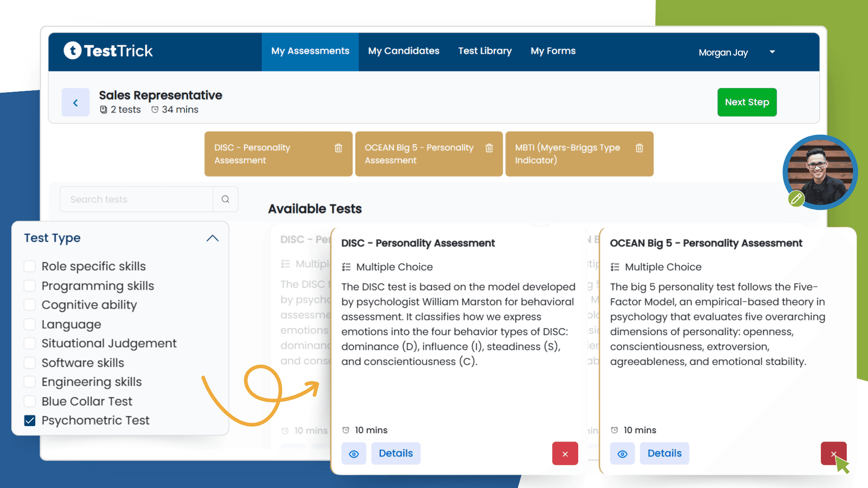
Task: Collapse the Test Type filter section
Action: (x=212, y=238)
